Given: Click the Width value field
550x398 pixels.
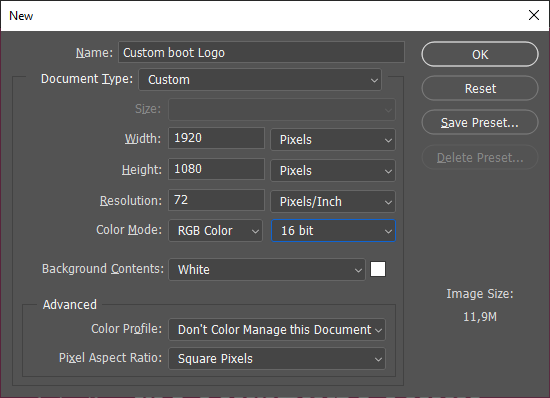Looking at the screenshot, I should [x=216, y=138].
